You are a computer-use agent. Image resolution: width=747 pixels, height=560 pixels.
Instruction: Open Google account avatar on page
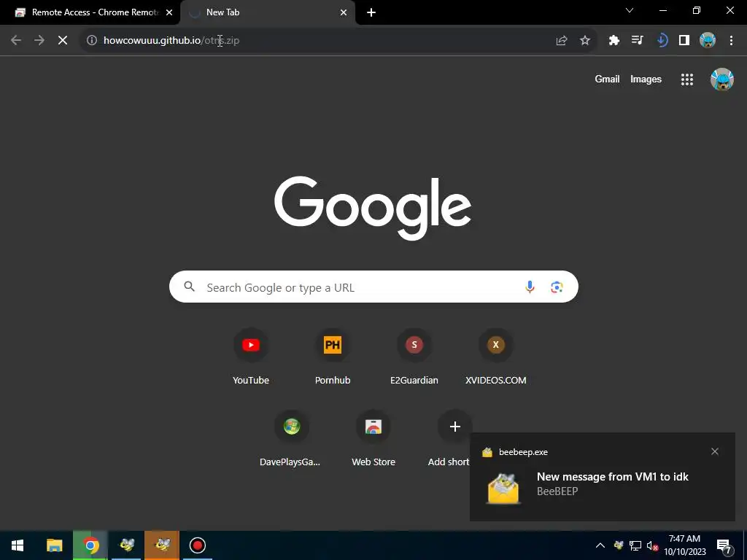coord(721,79)
